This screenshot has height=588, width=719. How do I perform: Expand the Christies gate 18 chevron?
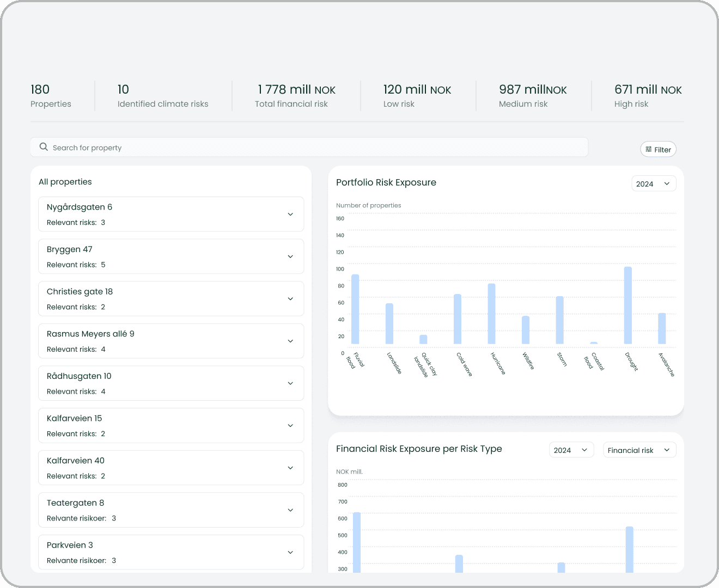(x=290, y=299)
